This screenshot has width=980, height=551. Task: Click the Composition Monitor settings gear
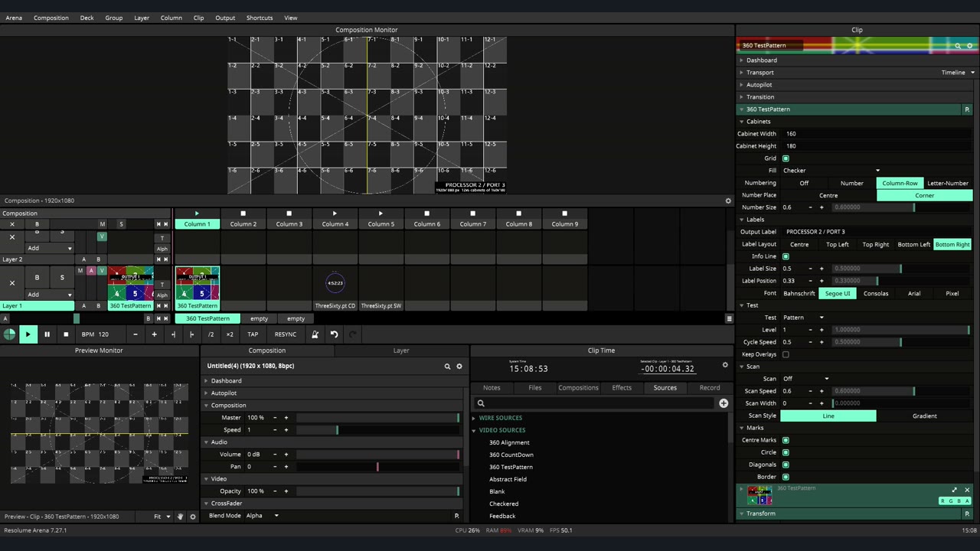[728, 201]
